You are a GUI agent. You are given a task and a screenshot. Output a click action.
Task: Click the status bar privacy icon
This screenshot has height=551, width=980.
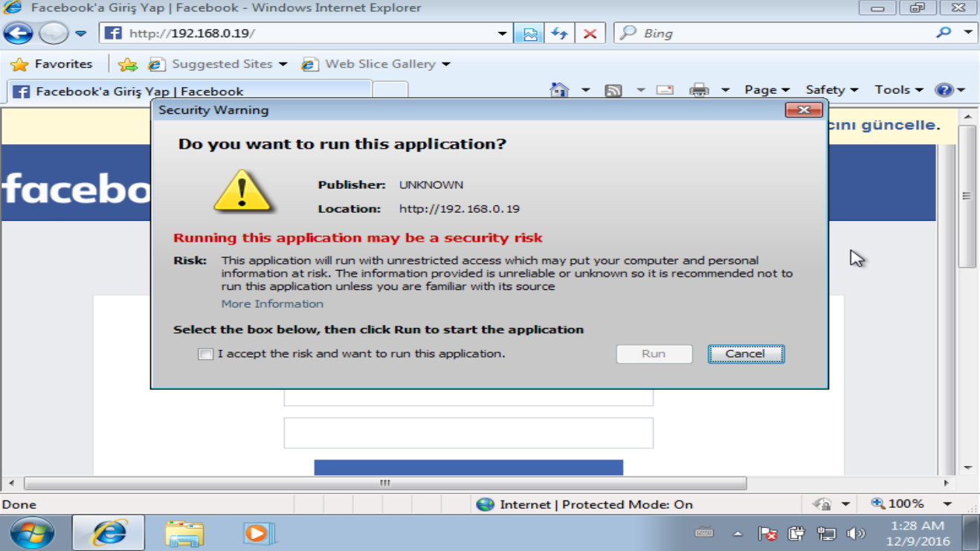822,504
